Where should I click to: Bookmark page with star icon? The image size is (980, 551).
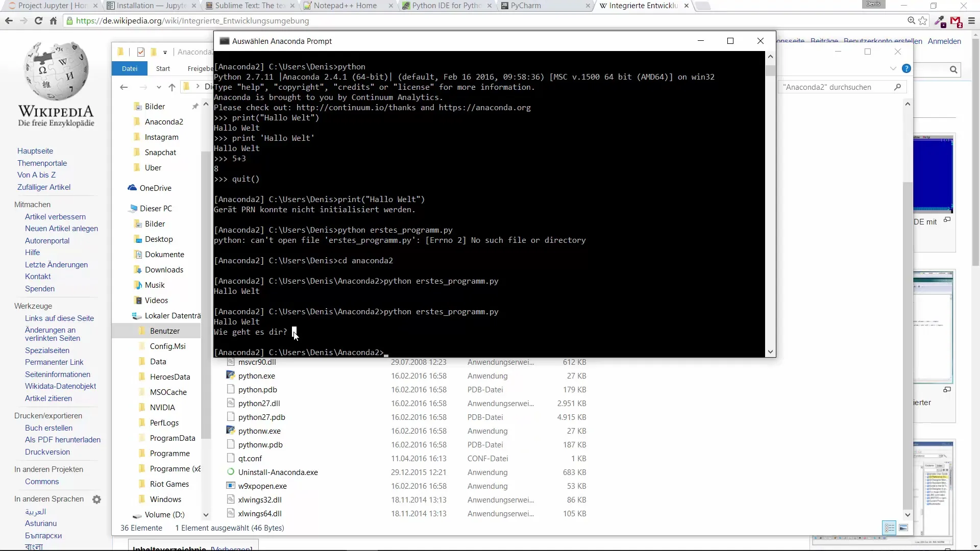tap(923, 21)
